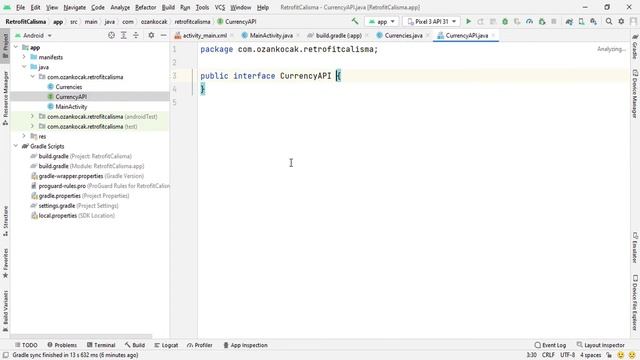Open the Device Manager toolbar icon
The height and width of the screenshot is (360, 640).
point(581,21)
